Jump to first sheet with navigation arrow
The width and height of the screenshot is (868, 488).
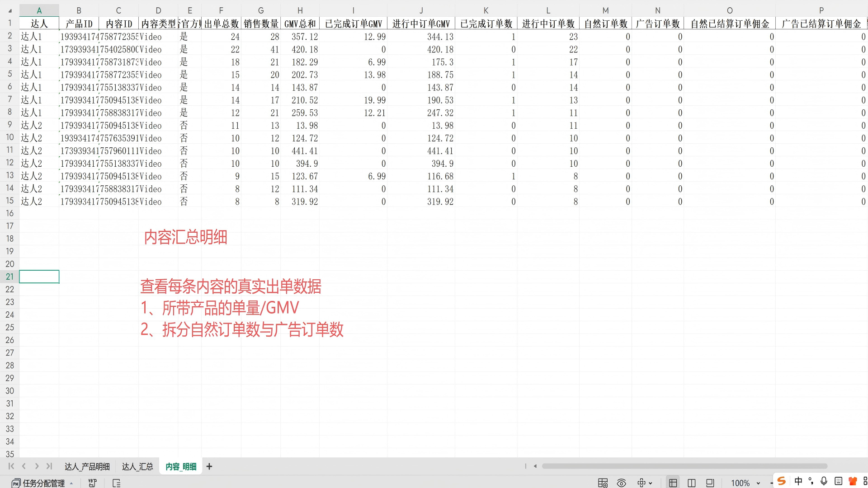tap(11, 466)
